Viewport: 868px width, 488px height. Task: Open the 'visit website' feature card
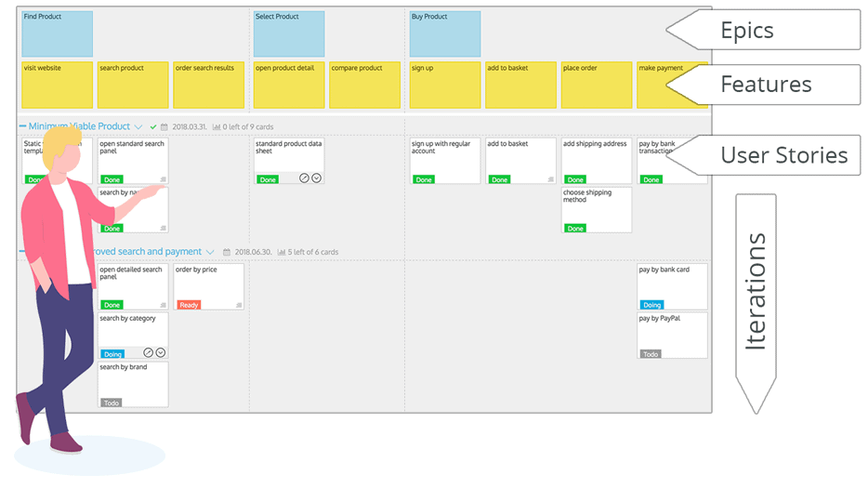point(58,85)
